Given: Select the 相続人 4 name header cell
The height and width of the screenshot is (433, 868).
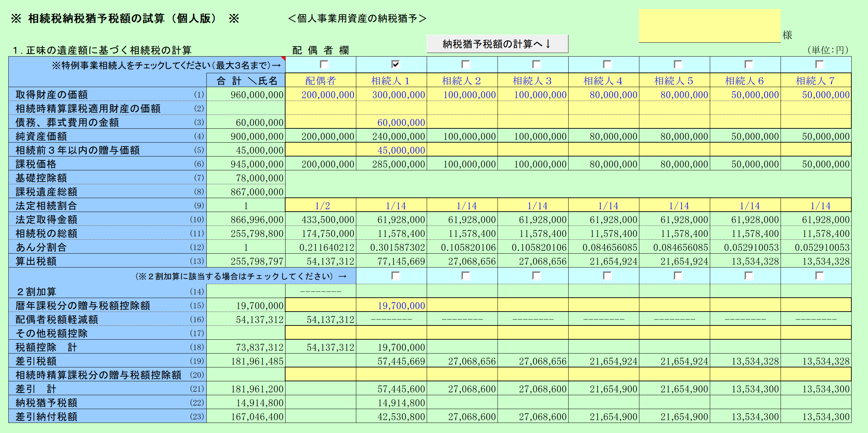Looking at the screenshot, I should [604, 80].
